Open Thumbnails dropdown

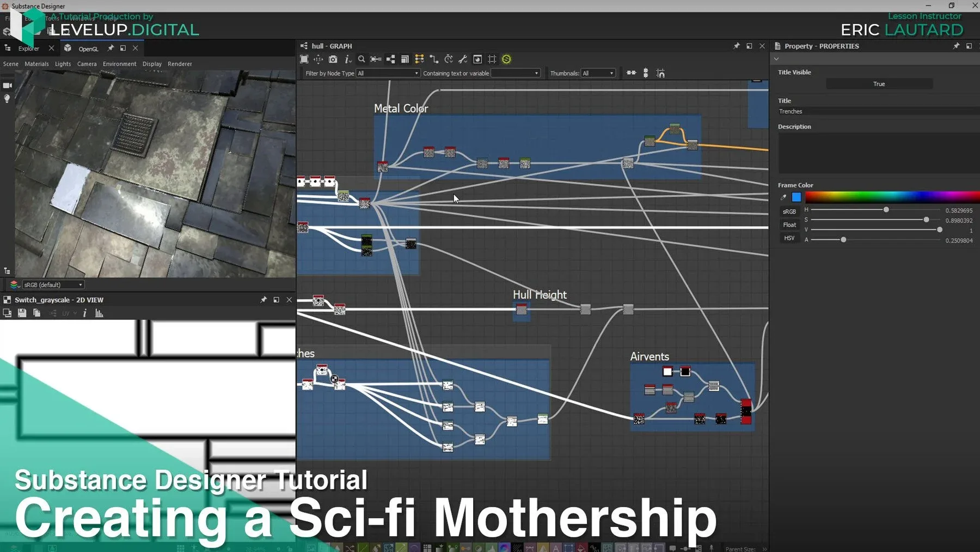coord(598,73)
